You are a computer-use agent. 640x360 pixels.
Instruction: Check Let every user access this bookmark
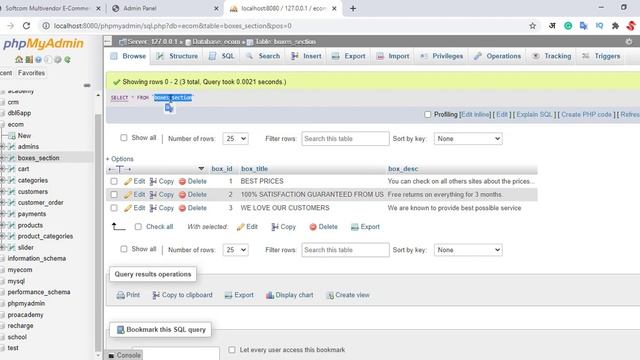coord(232,350)
